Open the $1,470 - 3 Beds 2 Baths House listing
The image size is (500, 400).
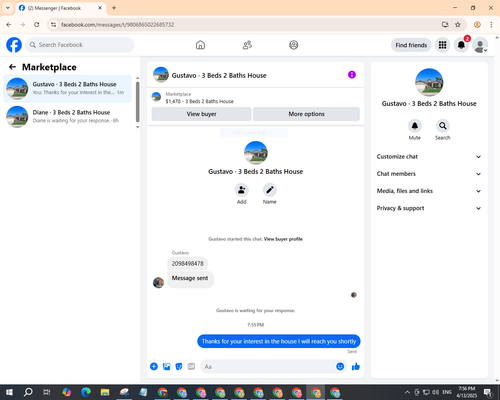199,101
